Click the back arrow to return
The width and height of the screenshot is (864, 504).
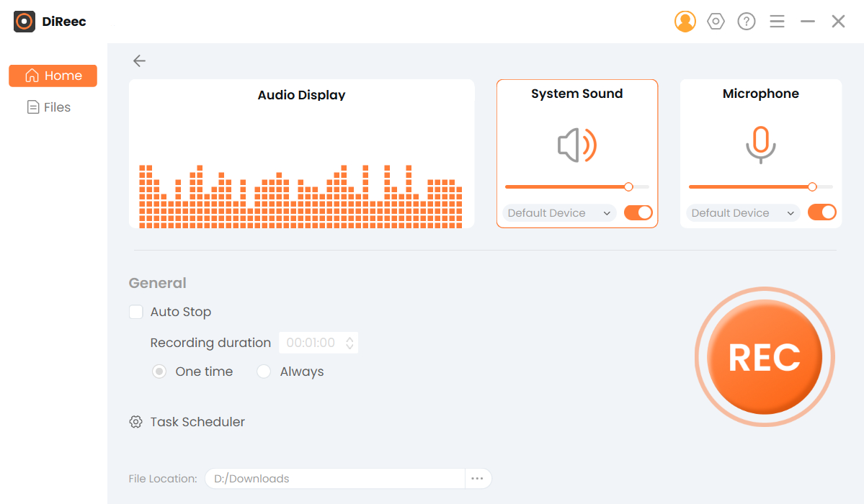point(139,60)
